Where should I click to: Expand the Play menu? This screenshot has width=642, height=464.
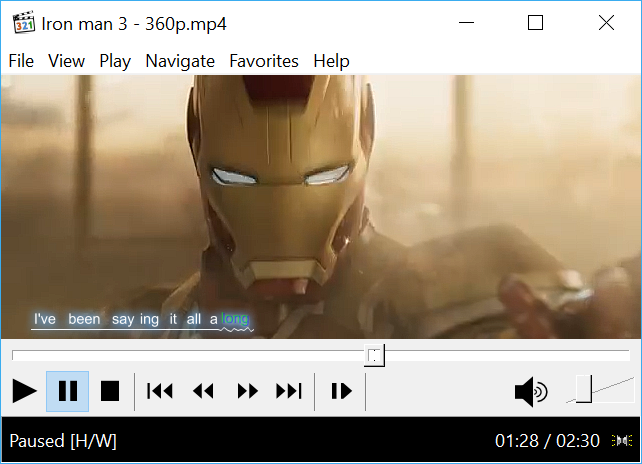[x=115, y=61]
